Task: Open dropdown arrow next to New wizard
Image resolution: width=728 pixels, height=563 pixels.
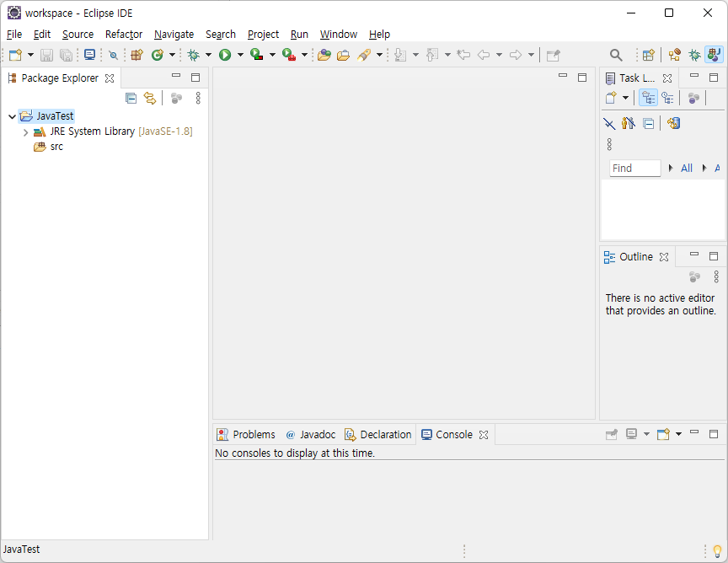Action: click(30, 55)
